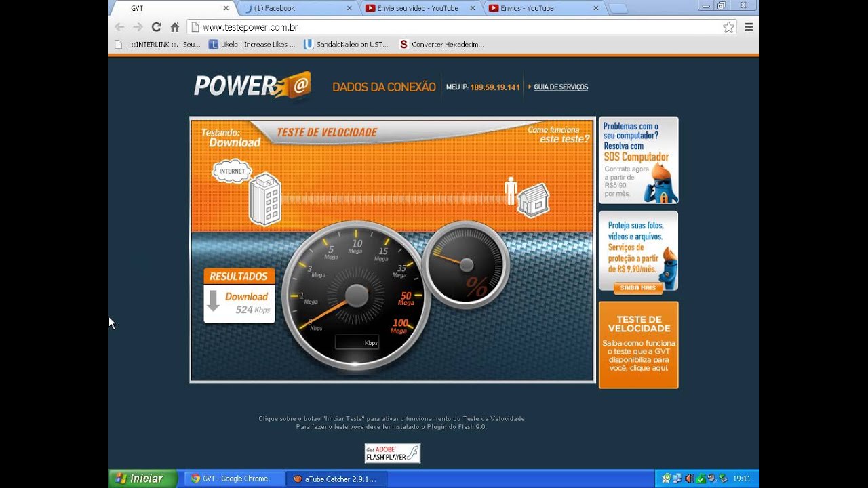The height and width of the screenshot is (488, 868).
Task: Click the main speedometer gauge
Action: [356, 294]
